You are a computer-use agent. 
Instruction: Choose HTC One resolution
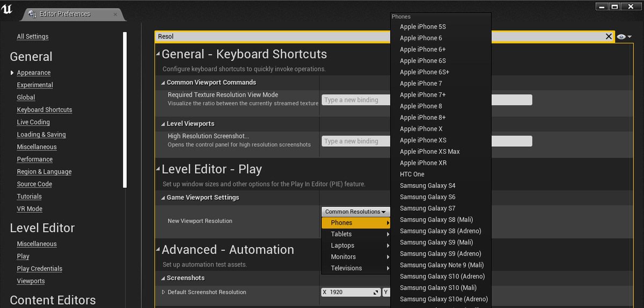[x=441, y=174]
